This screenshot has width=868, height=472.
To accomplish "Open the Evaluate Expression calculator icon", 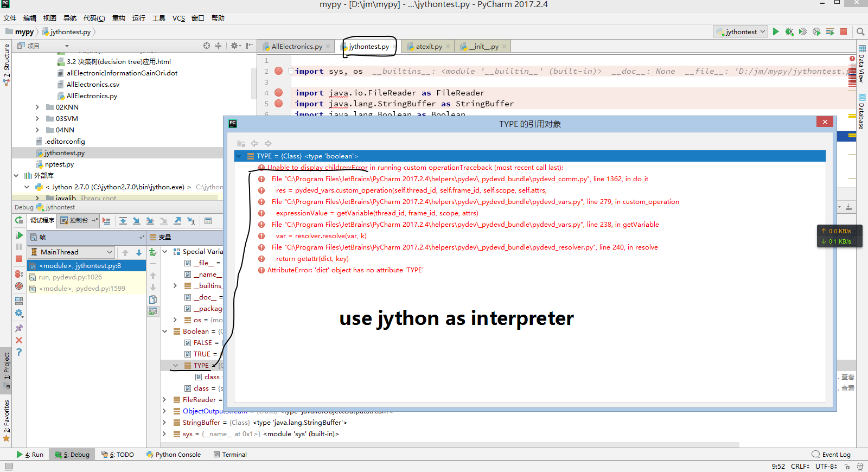I will (x=208, y=221).
